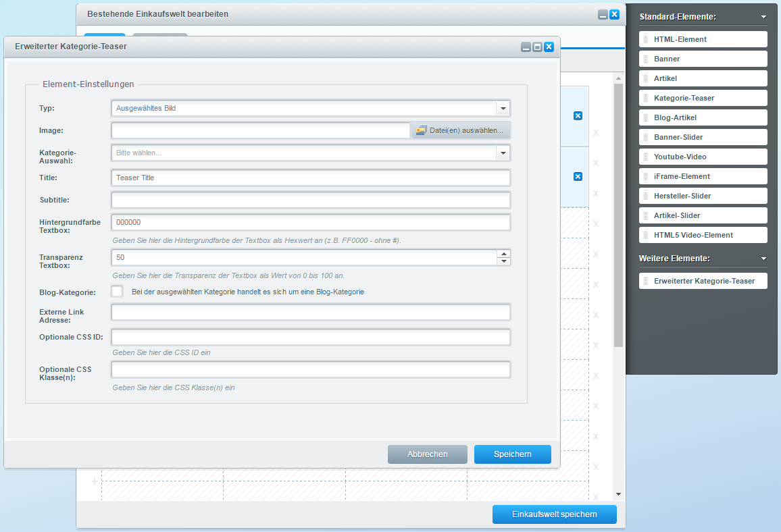
Task: Select the Hersteller-Slider element item
Action: (703, 196)
